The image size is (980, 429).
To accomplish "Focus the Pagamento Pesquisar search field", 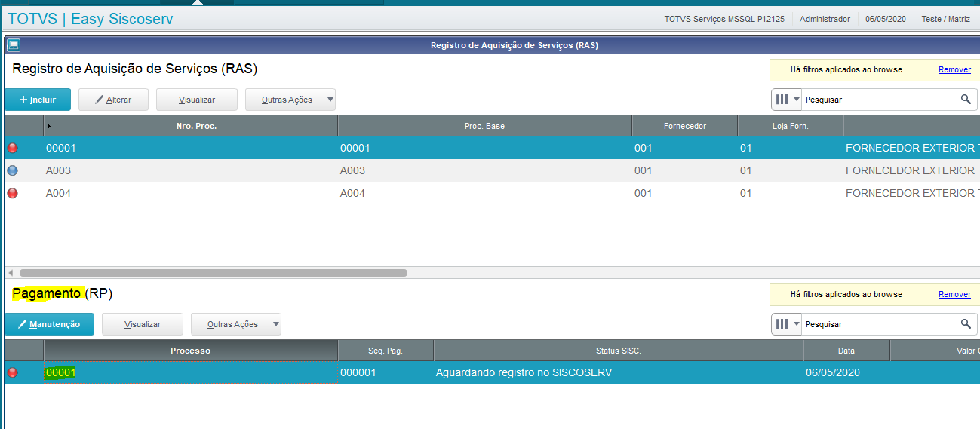I will 880,324.
